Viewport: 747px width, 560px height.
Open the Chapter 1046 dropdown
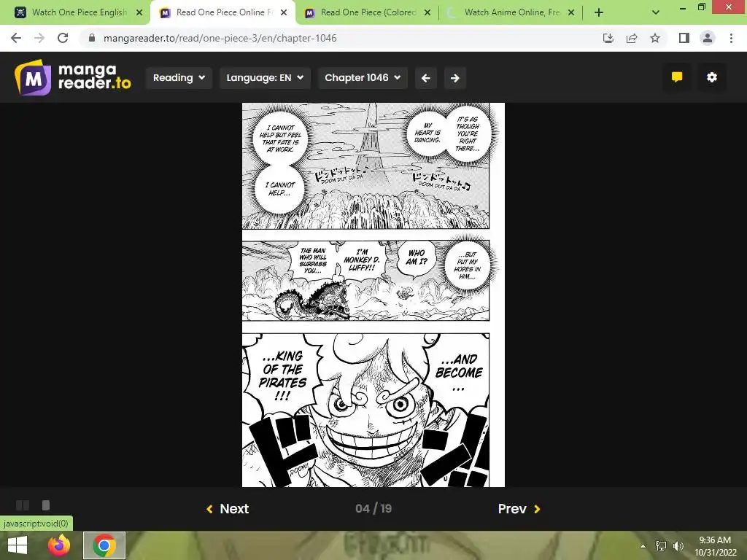tap(363, 77)
